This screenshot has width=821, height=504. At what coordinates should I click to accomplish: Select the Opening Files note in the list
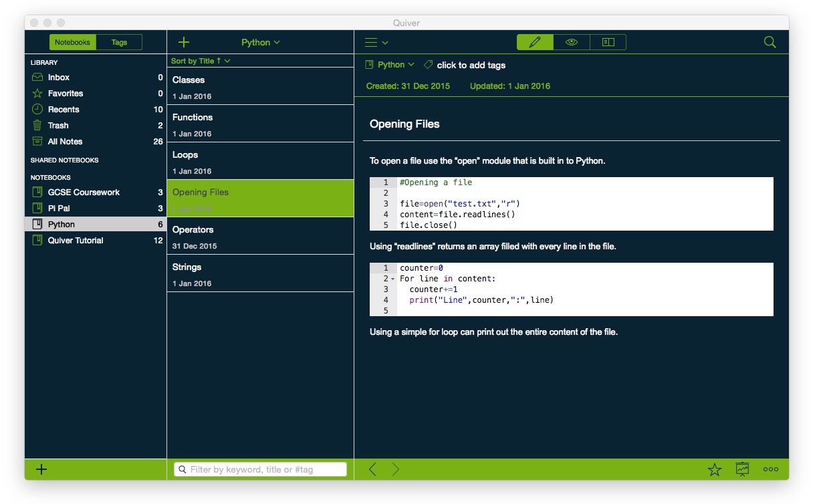click(x=260, y=199)
